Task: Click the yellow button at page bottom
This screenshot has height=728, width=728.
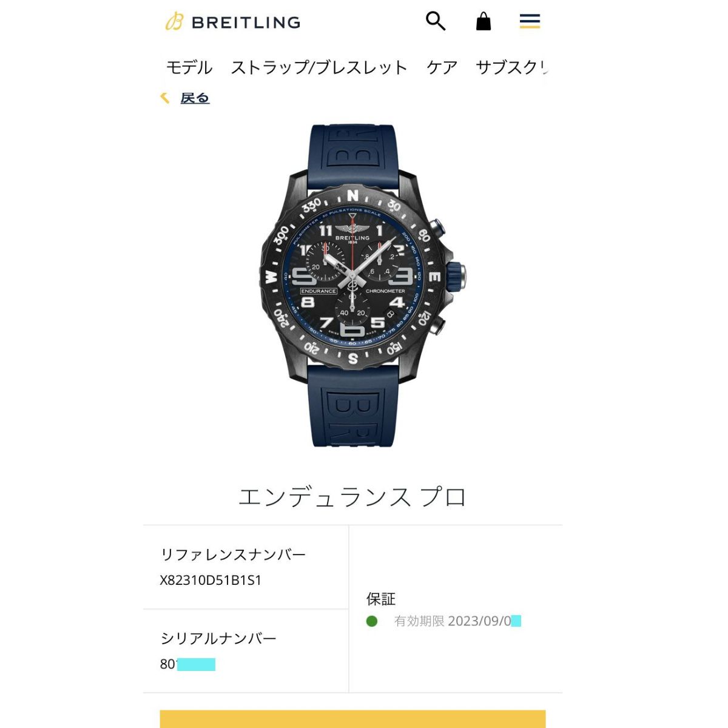Action: (352, 719)
